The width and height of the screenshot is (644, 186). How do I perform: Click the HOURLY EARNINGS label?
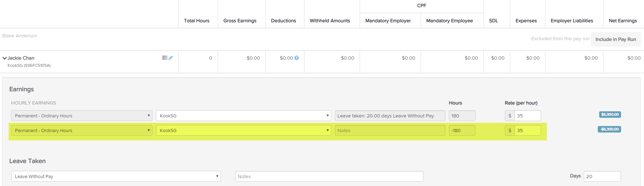(34, 103)
